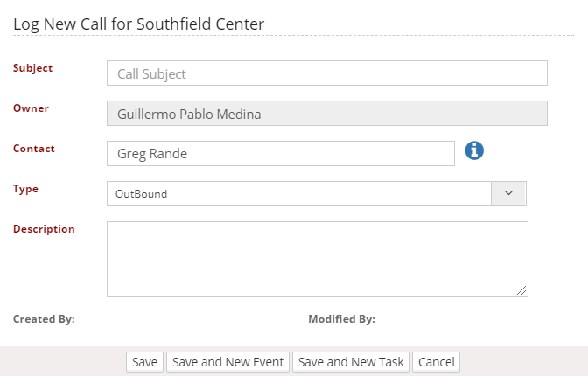This screenshot has height=376, width=588.
Task: Click the red Owner label
Action: click(x=31, y=108)
